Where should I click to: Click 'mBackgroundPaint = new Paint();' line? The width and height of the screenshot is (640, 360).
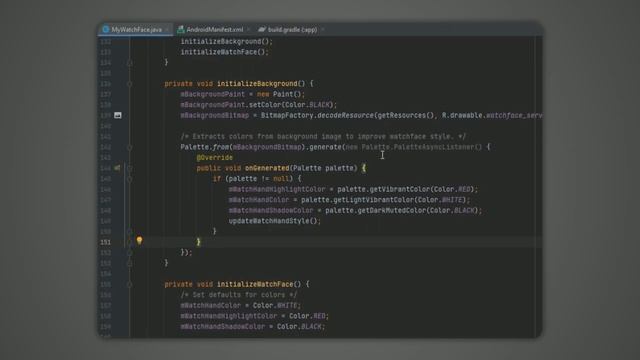coord(242,94)
